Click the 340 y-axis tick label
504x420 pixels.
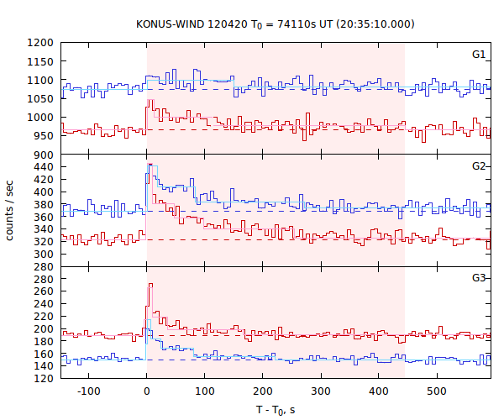[x=44, y=229]
